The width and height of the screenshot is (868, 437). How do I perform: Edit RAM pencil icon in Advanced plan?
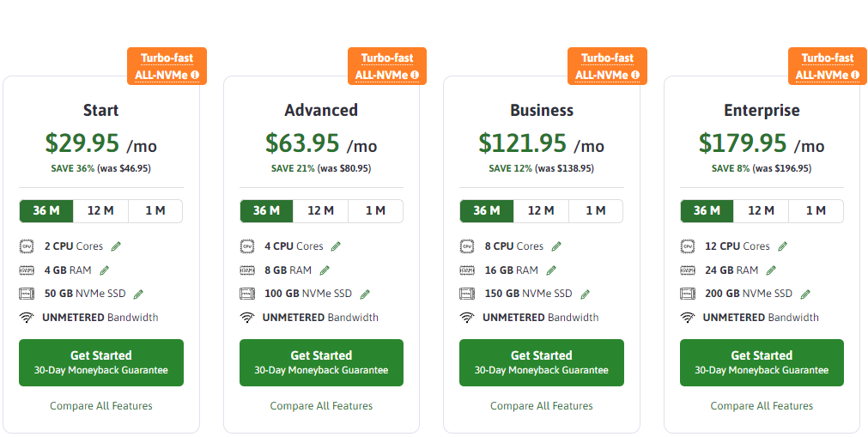coord(325,270)
